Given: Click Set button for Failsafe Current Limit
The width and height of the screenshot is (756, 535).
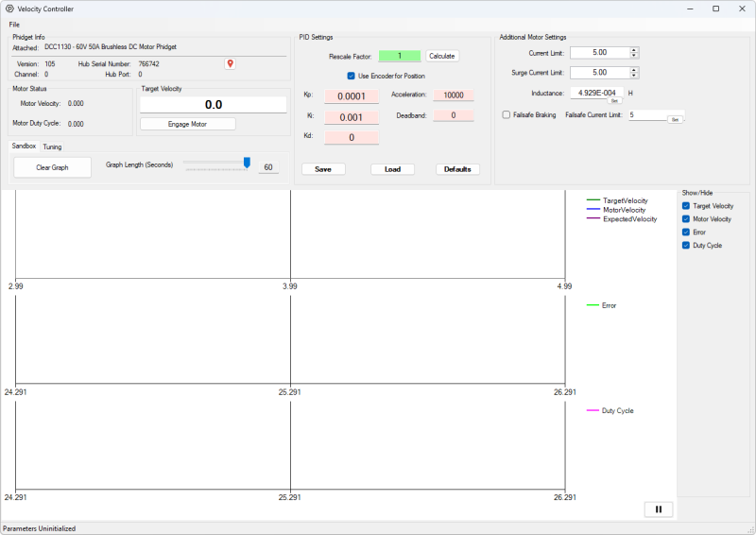Looking at the screenshot, I should [x=675, y=120].
